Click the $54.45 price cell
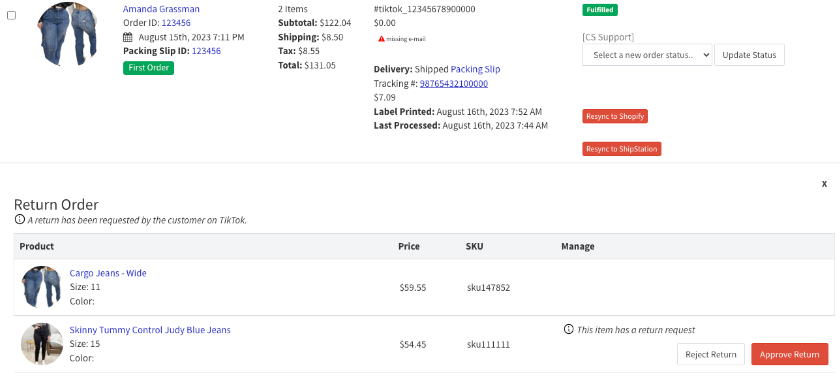Viewport: 840px width, 379px height. 412,345
